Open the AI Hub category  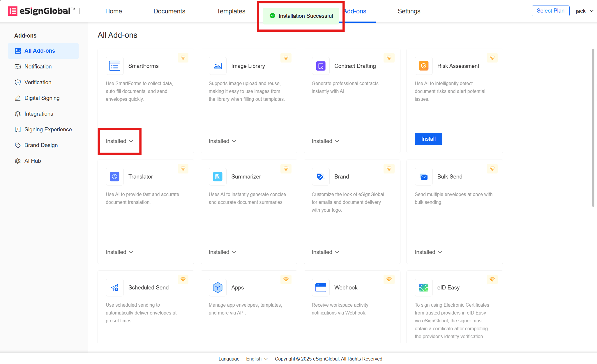pos(43,161)
